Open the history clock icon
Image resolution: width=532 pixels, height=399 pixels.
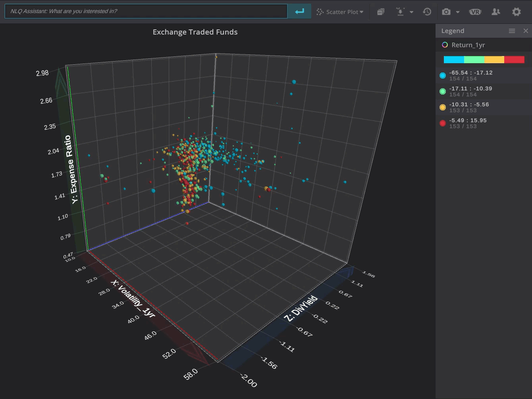coord(427,12)
